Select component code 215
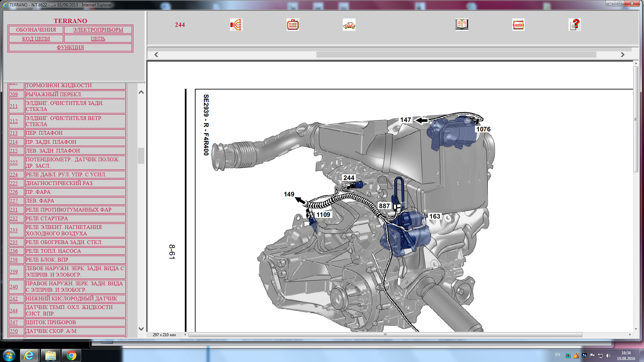 tap(14, 151)
